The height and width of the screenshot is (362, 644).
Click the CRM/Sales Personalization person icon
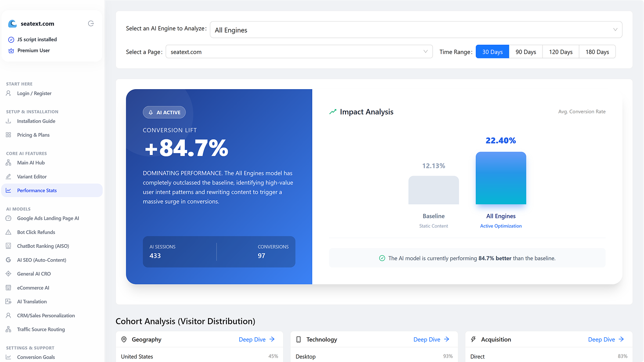point(8,315)
